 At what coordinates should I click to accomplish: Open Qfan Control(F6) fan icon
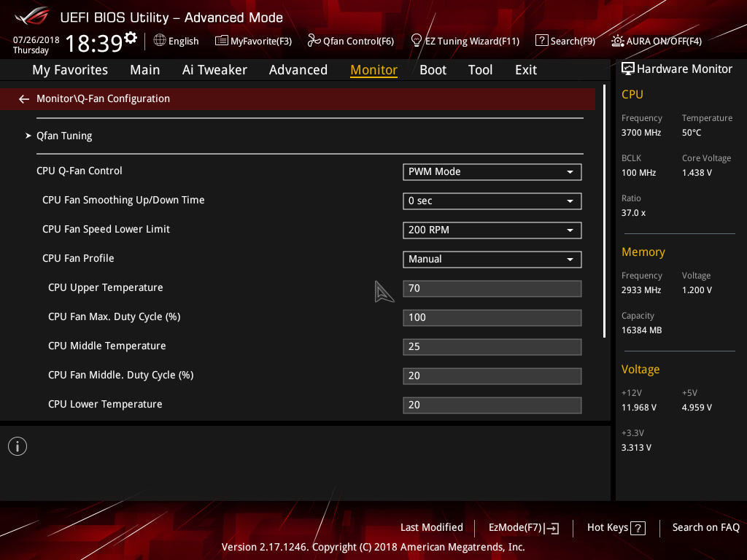pyautogui.click(x=314, y=41)
